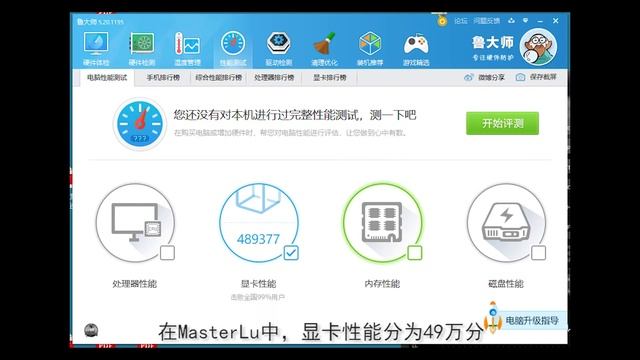Screen dimensions: 640x360
Task: Click the gold medal icon in title bar
Action: [442, 21]
